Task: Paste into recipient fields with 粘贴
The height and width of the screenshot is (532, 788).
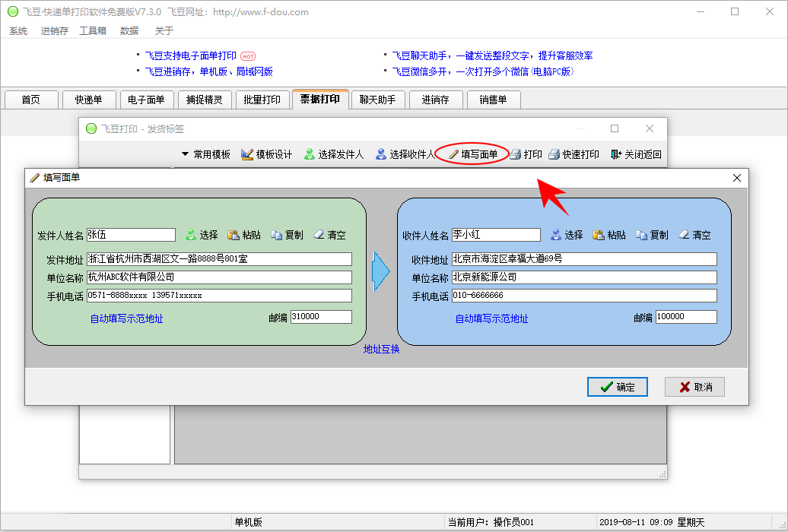Action: 599,236
